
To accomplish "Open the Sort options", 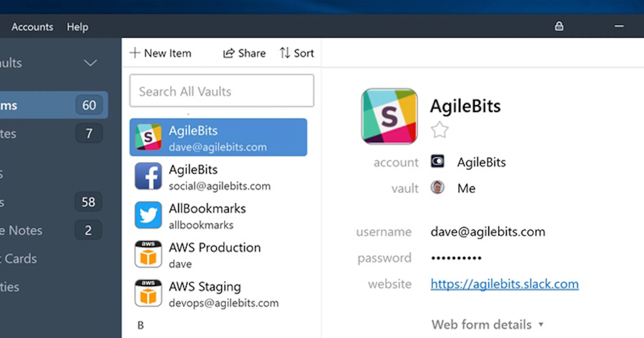I will point(297,53).
